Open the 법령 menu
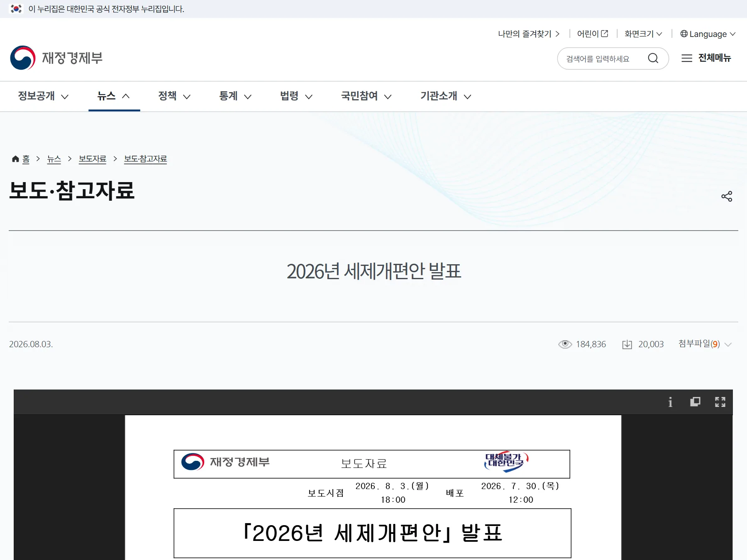747x560 pixels. [296, 96]
